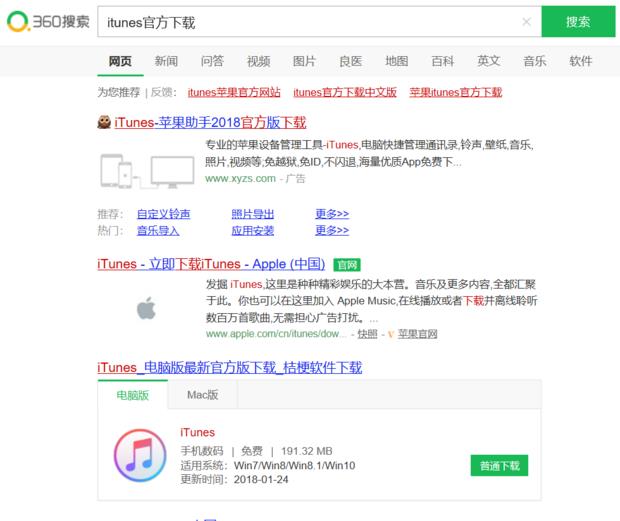This screenshot has height=521, width=620.
Task: Open iTunes_电脑版最新官方版下载 result
Action: pyautogui.click(x=229, y=368)
